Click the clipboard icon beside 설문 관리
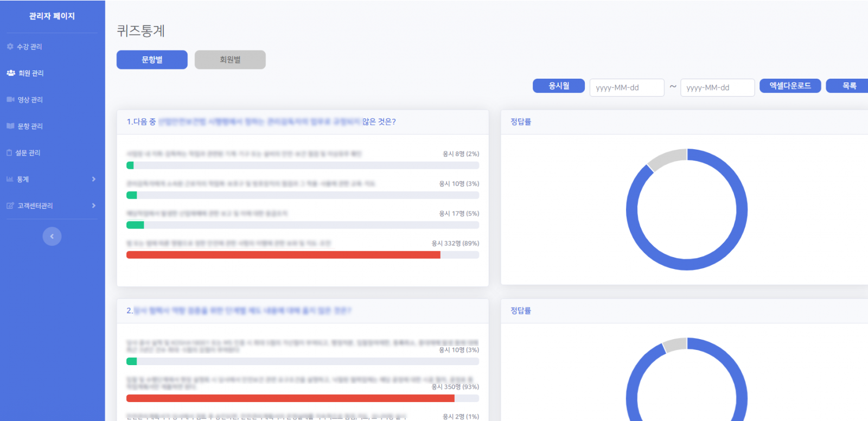This screenshot has width=868, height=421. coord(9,152)
